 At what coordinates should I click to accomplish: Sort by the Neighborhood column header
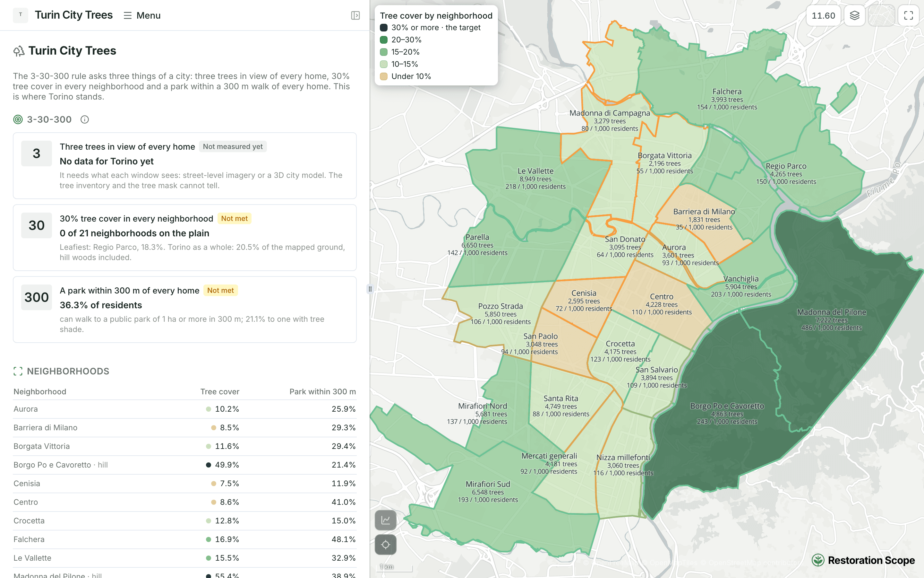40,391
